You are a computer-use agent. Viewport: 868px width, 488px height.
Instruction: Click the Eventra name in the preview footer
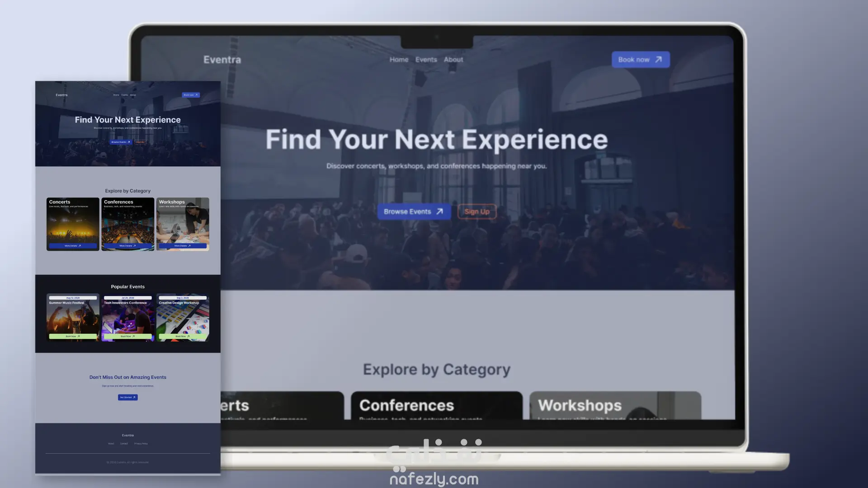tap(128, 435)
